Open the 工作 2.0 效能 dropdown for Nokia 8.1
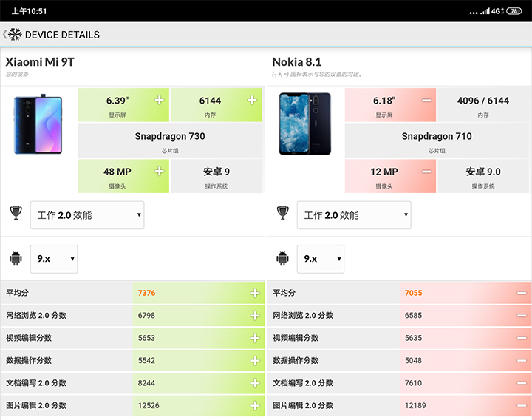 coord(354,215)
